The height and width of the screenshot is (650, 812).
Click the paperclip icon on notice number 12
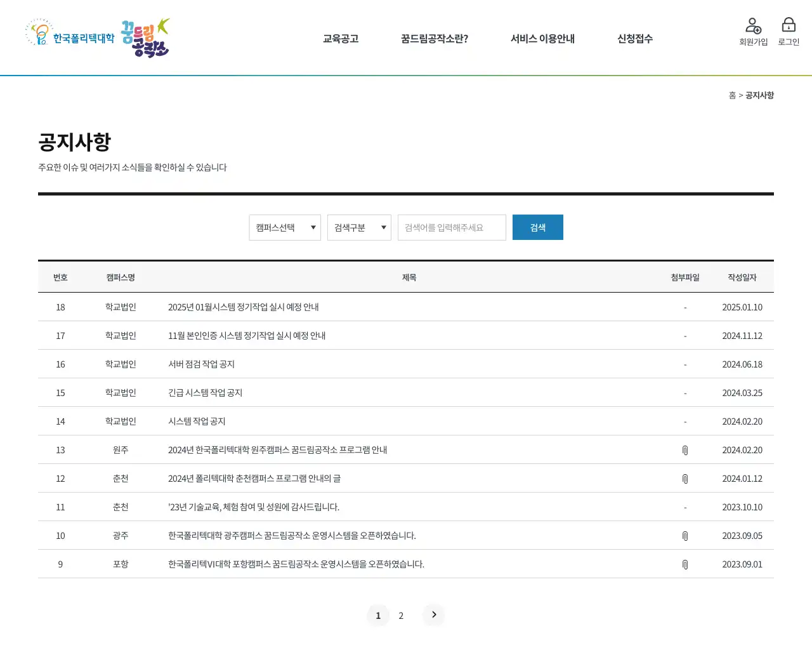[x=685, y=478]
